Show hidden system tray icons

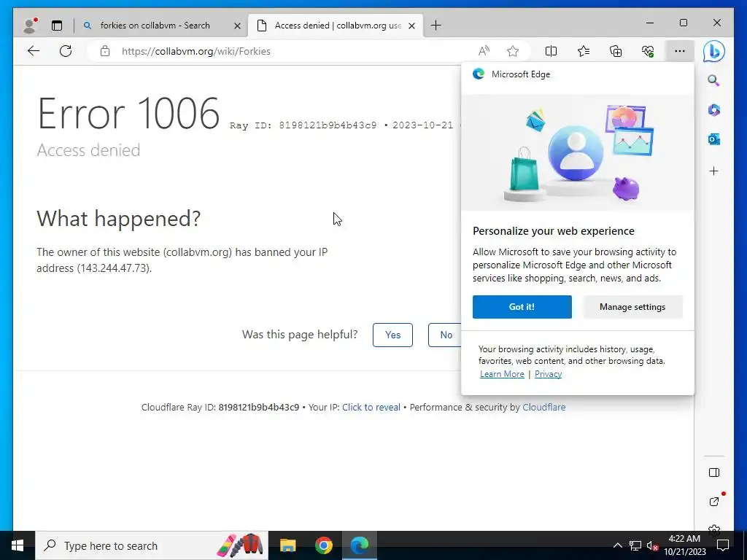click(617, 545)
